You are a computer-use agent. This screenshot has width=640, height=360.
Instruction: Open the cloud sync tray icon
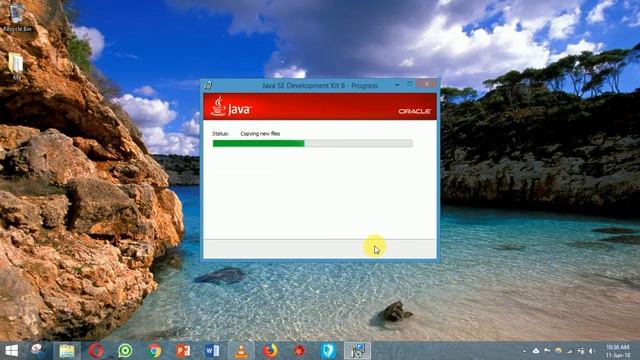[x=536, y=351]
